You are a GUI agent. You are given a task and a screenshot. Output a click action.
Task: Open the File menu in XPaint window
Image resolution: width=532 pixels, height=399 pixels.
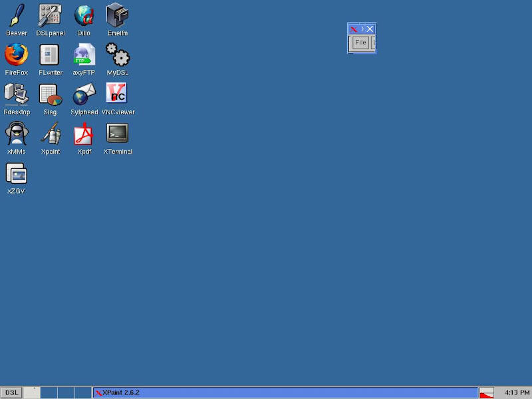coord(360,43)
